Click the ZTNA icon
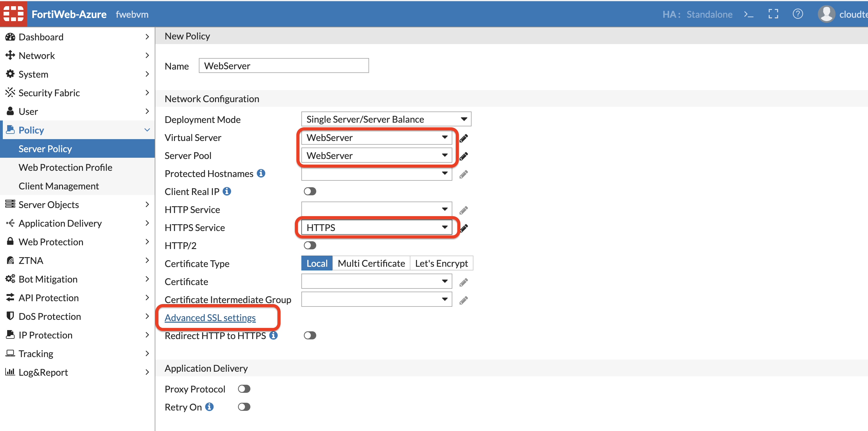 [11, 260]
